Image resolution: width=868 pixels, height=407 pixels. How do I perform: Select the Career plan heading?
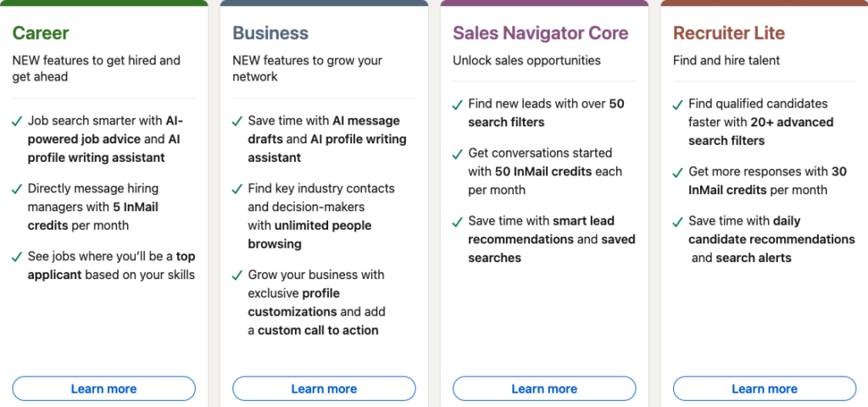point(41,33)
